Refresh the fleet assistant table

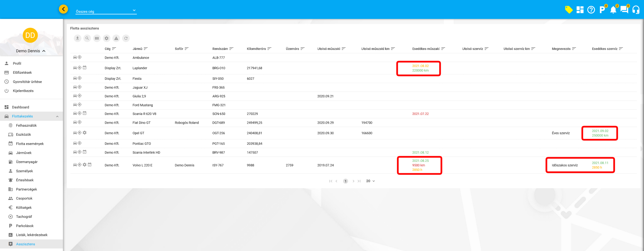[126, 38]
